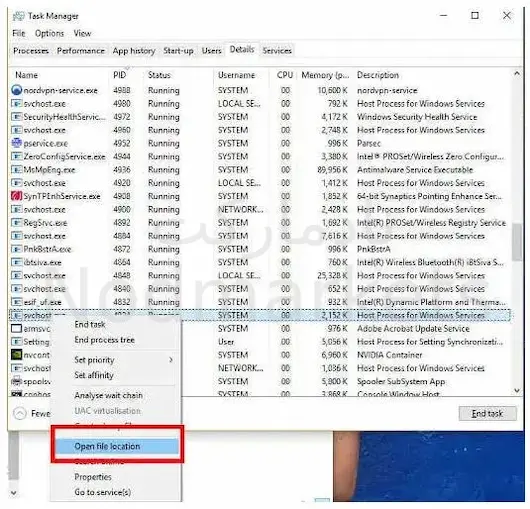
Task: Collapse with the Fewer details arrow icon
Action: click(x=20, y=413)
